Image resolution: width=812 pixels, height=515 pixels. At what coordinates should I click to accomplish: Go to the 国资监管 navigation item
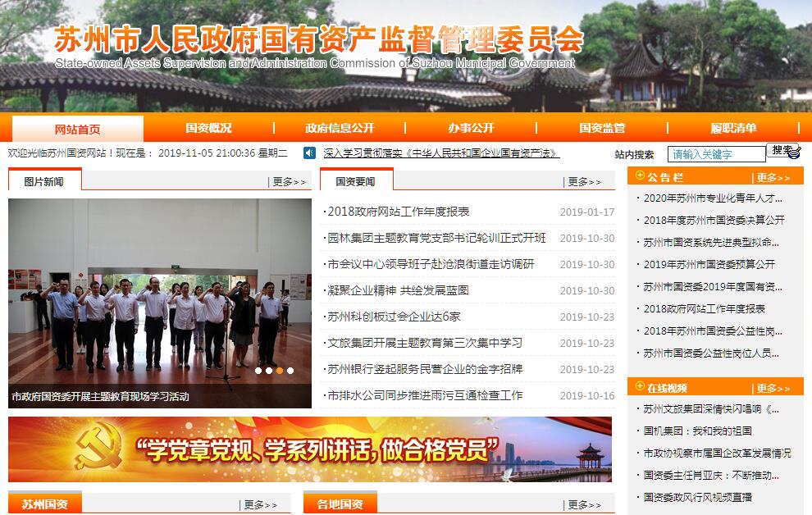click(602, 128)
